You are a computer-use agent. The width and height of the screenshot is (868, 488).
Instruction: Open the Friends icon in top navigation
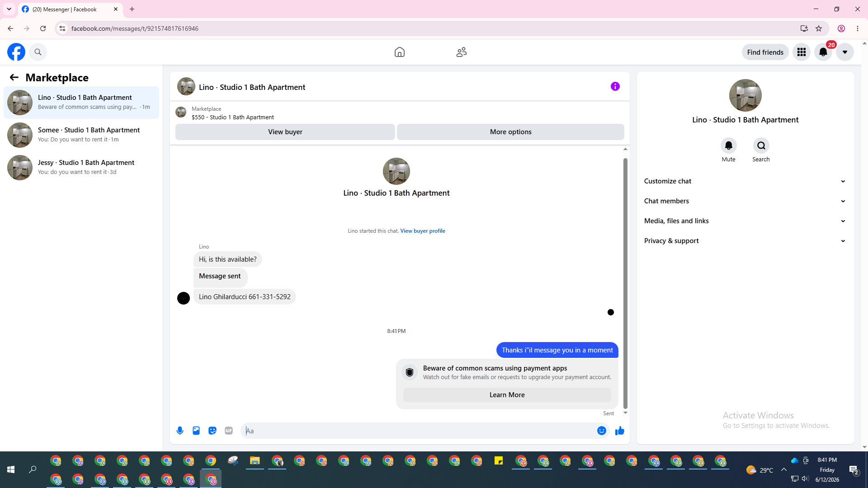click(x=461, y=52)
